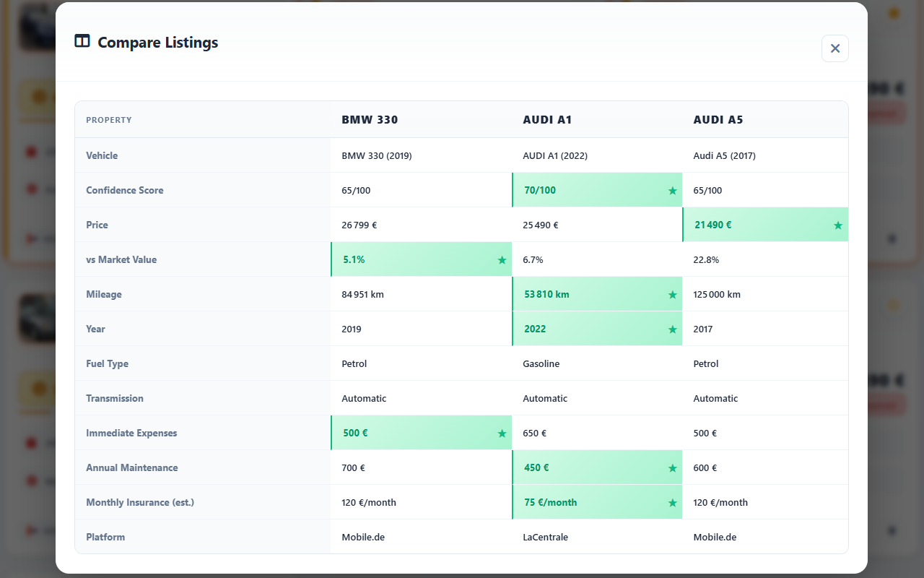Click the "Compare Listings" heading
Viewport: 924px width, 578px height.
[157, 43]
